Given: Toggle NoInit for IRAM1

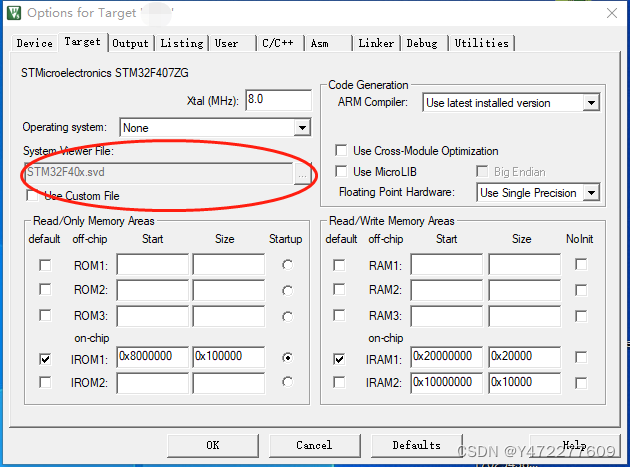Looking at the screenshot, I should click(x=580, y=357).
